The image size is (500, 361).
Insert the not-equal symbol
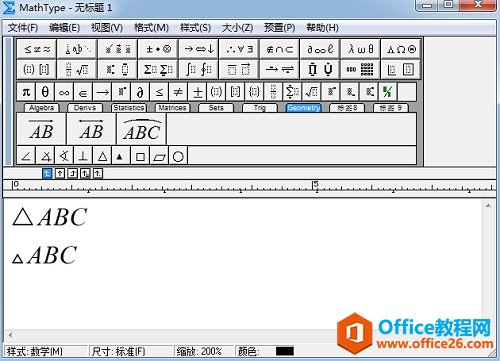[x=178, y=92]
